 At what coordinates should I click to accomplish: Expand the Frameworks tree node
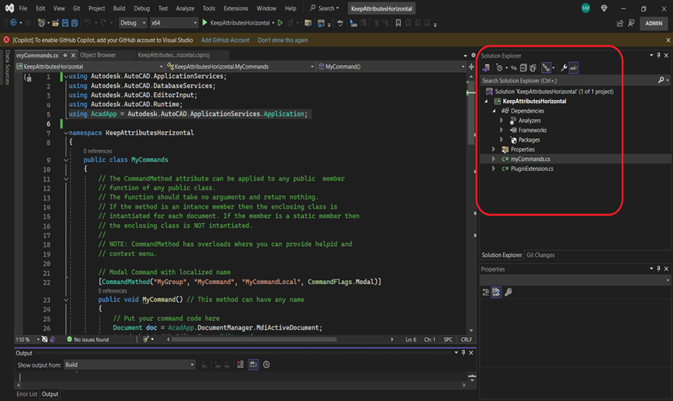(x=501, y=130)
